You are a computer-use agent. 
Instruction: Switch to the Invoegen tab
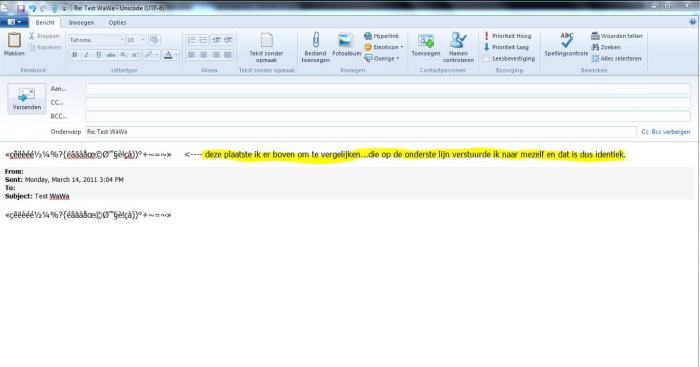[x=81, y=22]
